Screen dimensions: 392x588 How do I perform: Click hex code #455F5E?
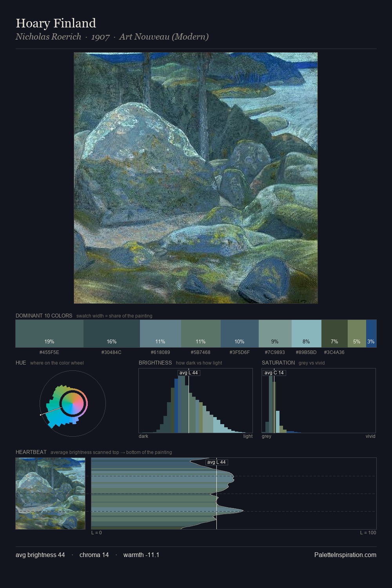pos(49,352)
